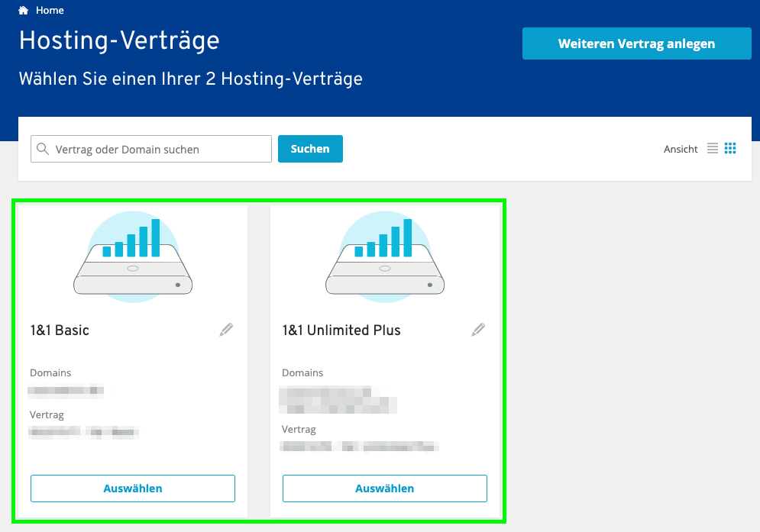Focus the Vertrag oder Domain suchen field
This screenshot has width=760, height=532.
point(150,149)
